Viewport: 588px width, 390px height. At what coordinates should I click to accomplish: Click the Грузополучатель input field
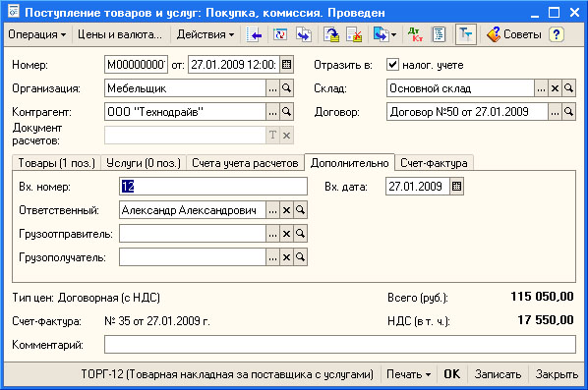tap(193, 257)
